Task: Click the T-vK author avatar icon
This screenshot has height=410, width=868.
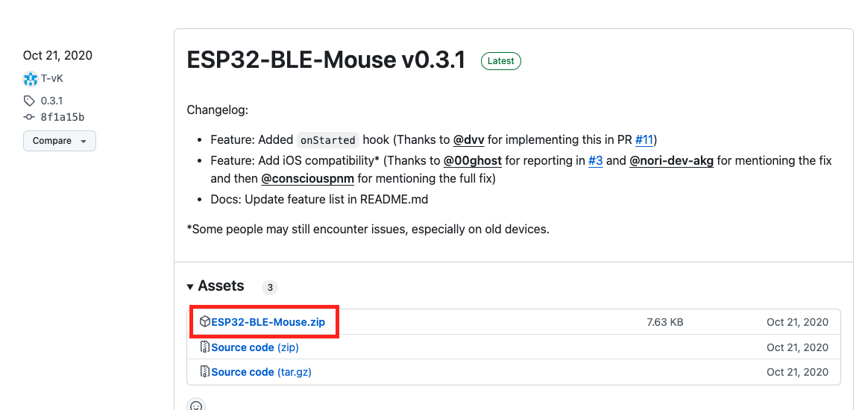Action: (x=30, y=78)
